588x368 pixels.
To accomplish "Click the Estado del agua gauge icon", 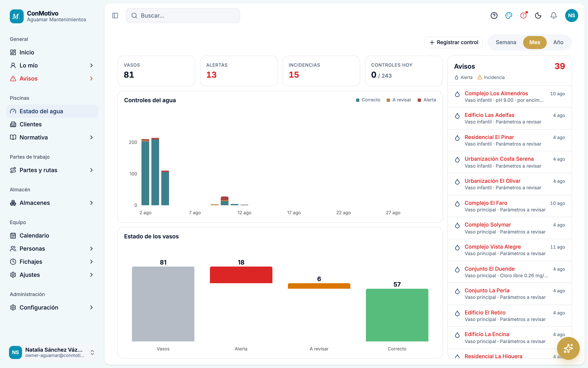I will pyautogui.click(x=13, y=111).
